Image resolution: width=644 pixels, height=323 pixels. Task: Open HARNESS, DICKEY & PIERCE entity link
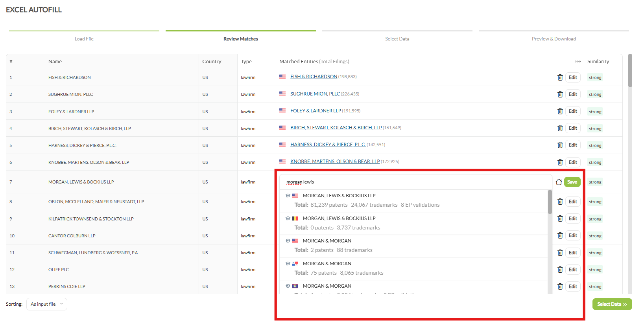[x=328, y=145]
